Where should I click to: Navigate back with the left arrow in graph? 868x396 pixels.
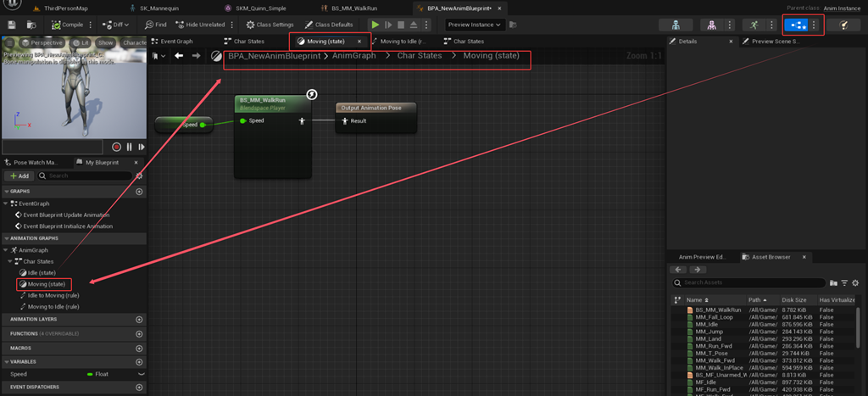point(179,56)
